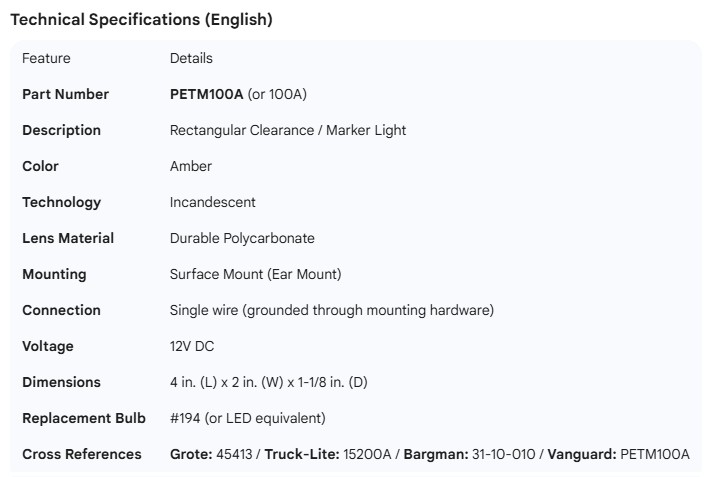Click the #194 replacement bulb value

[247, 418]
